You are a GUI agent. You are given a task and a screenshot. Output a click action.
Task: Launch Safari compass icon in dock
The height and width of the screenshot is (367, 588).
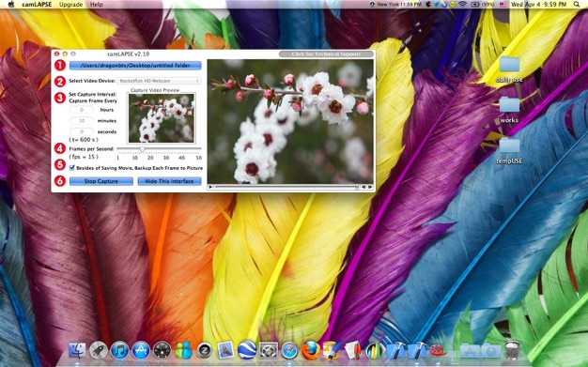289,351
